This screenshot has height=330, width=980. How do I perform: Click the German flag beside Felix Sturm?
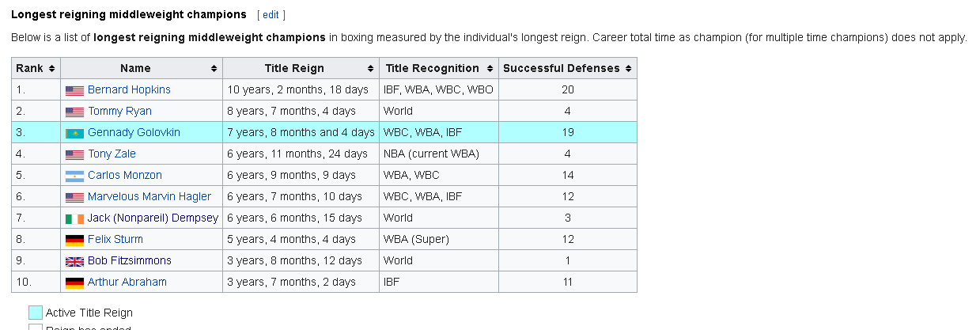(74, 240)
